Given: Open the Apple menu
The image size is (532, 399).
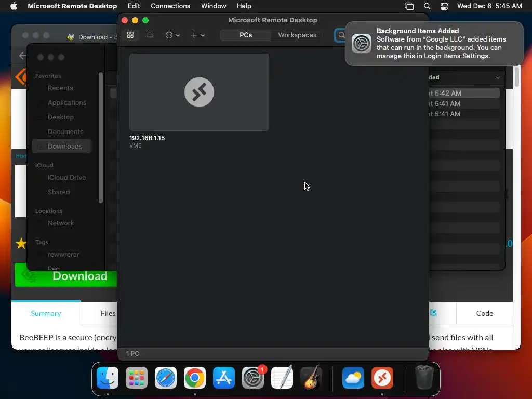Looking at the screenshot, I should click(14, 6).
